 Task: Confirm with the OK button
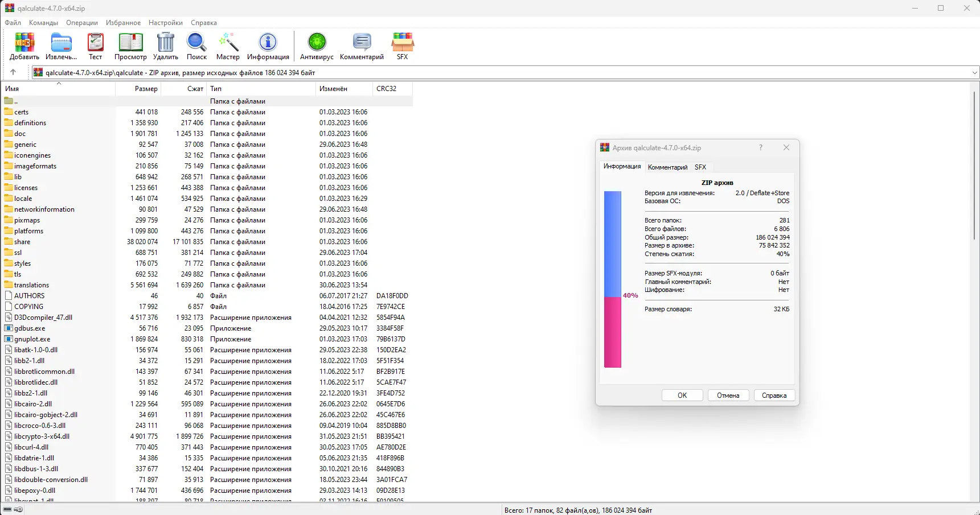point(682,395)
